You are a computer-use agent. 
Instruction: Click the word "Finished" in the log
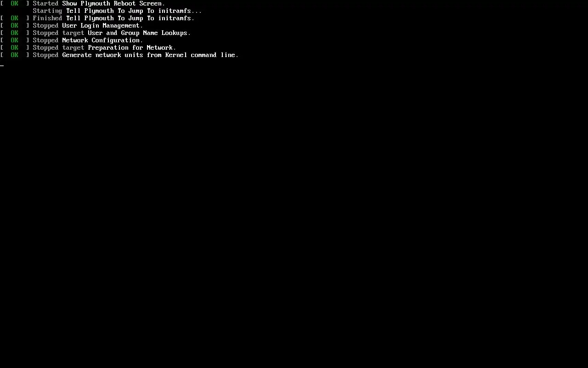click(47, 18)
